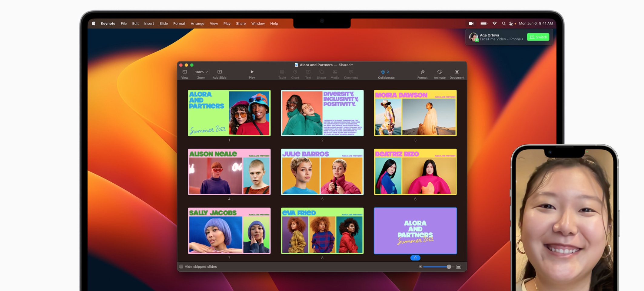Screen dimensions: 644x291
Task: Open the Wi-Fi menu bar icon
Action: coord(494,23)
